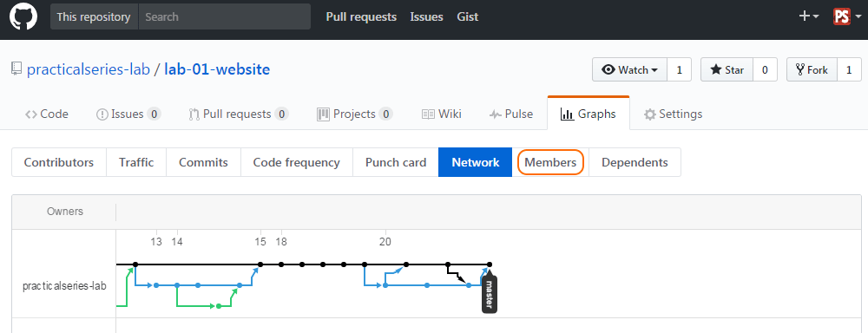The width and height of the screenshot is (868, 333).
Task: Open the Contributors graph
Action: (59, 163)
